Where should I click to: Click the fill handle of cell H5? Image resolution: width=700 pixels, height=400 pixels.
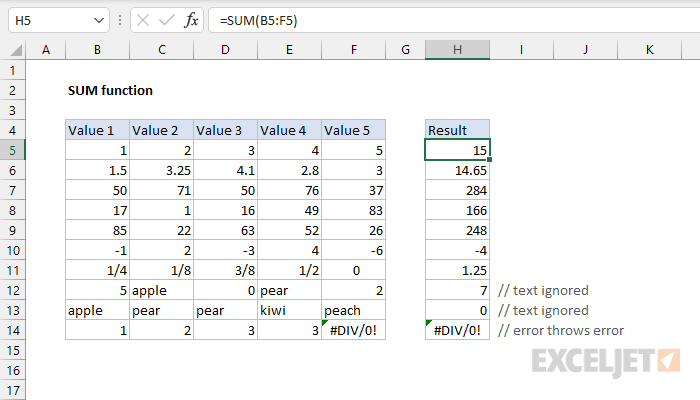click(x=490, y=159)
